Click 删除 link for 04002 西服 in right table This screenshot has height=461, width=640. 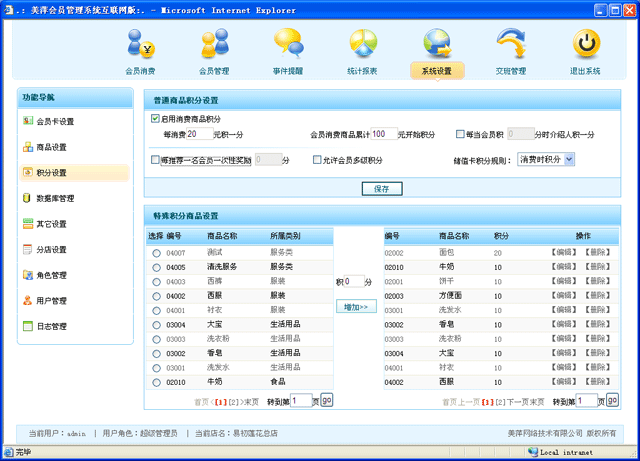coord(598,382)
